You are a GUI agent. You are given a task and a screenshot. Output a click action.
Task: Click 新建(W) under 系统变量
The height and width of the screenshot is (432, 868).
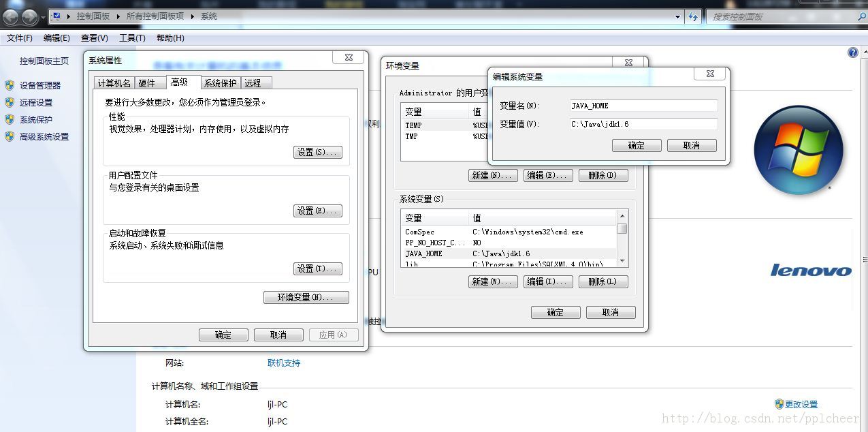494,281
